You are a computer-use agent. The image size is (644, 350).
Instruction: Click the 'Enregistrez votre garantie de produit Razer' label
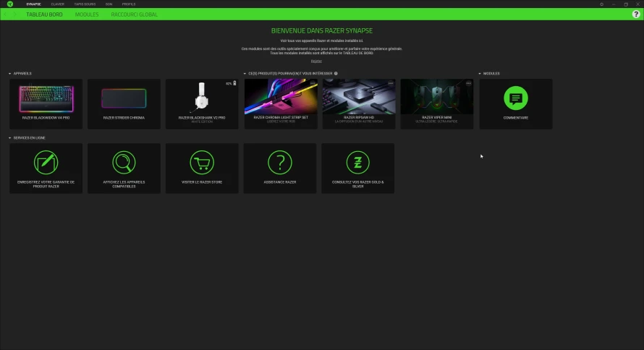coord(46,184)
